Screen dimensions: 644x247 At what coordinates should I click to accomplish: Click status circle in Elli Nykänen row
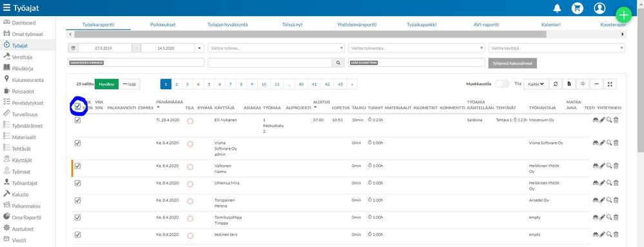point(190,121)
